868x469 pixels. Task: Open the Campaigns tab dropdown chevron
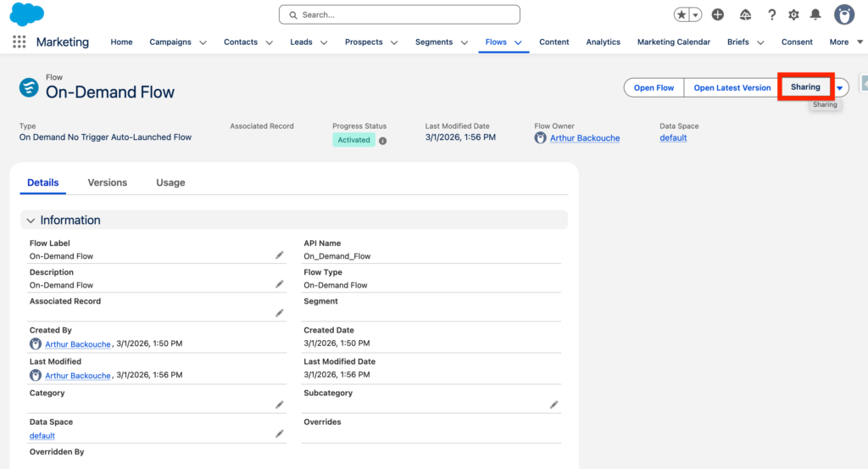click(203, 42)
